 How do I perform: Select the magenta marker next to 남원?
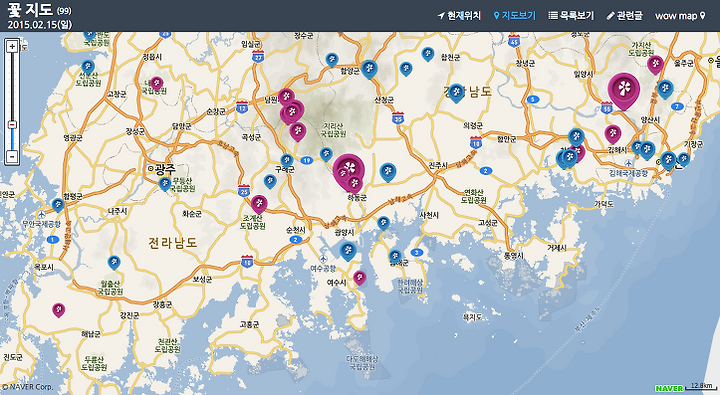(286, 97)
